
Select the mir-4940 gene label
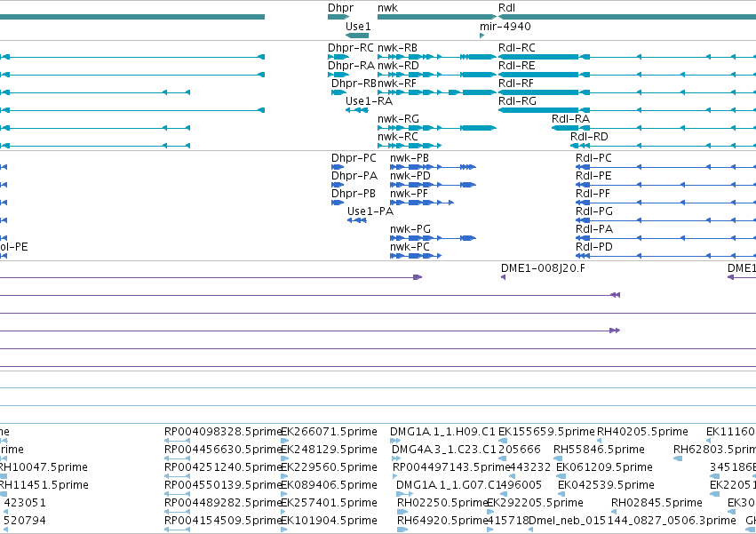tap(505, 26)
